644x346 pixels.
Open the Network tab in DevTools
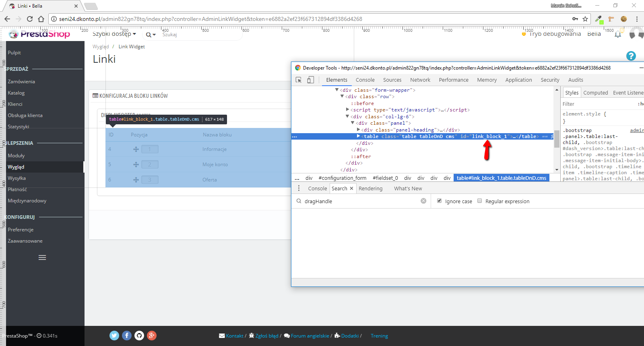[420, 80]
